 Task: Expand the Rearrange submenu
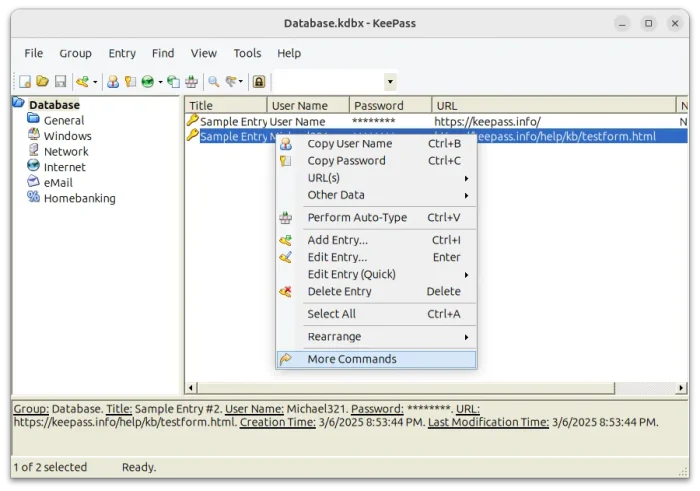coord(376,337)
